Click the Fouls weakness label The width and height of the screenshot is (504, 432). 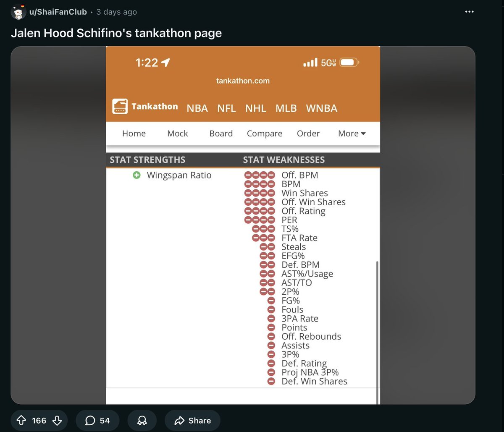[292, 309]
